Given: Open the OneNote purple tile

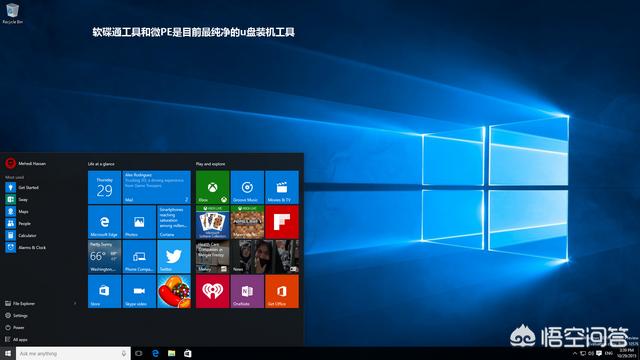Looking at the screenshot, I should point(247,291).
